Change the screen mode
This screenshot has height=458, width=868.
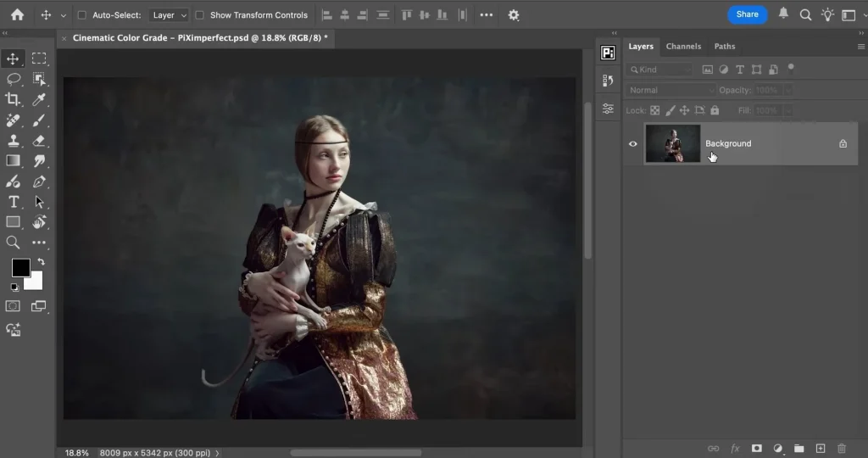click(38, 306)
